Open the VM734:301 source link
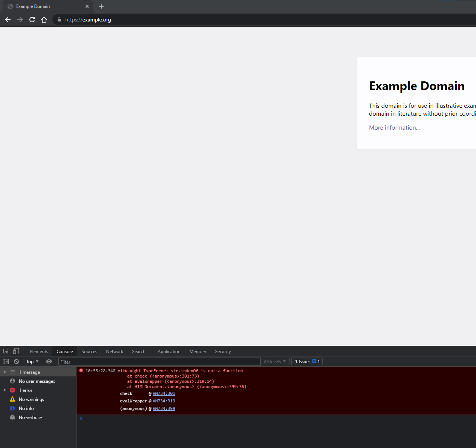476x448 pixels. (x=164, y=393)
